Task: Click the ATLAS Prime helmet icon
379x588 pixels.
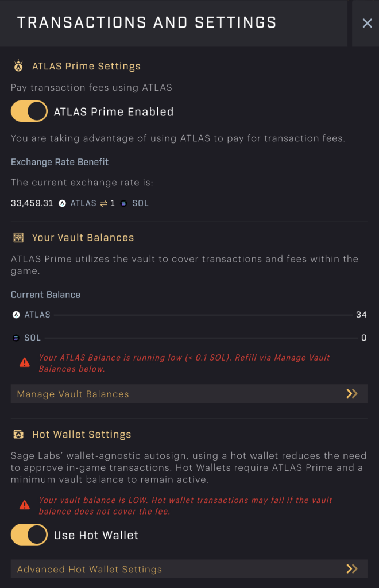Action: pyautogui.click(x=17, y=65)
